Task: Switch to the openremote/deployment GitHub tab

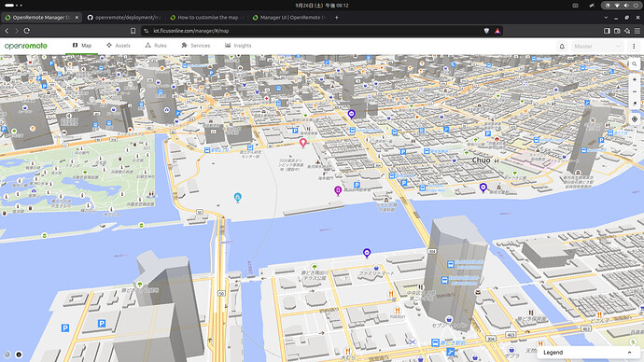Action: tap(124, 18)
